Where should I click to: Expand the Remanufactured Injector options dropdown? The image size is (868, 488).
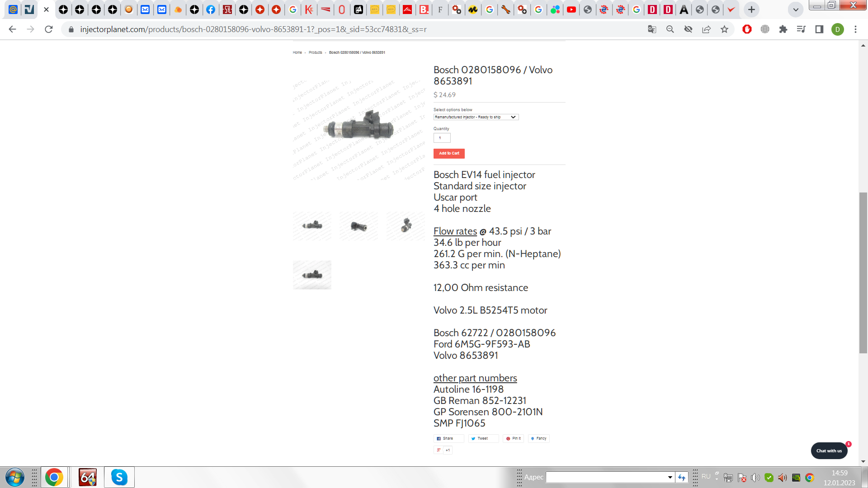tap(476, 117)
